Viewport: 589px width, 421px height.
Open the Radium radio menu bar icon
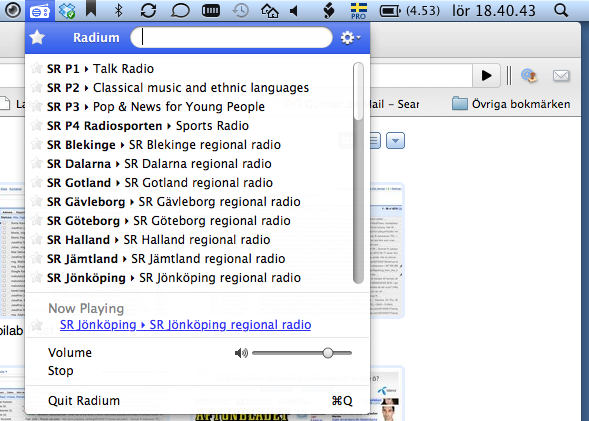(x=40, y=11)
